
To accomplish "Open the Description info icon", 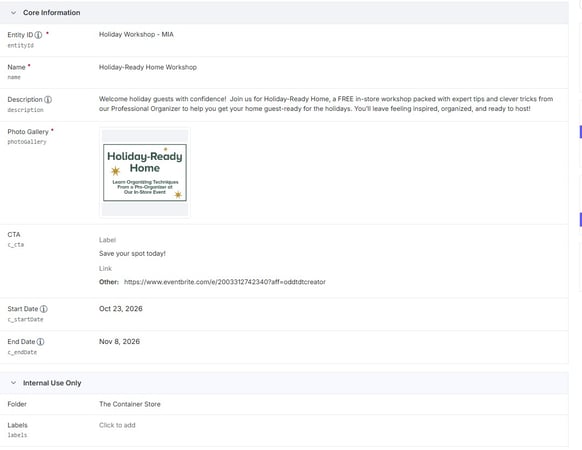I will tap(48, 100).
